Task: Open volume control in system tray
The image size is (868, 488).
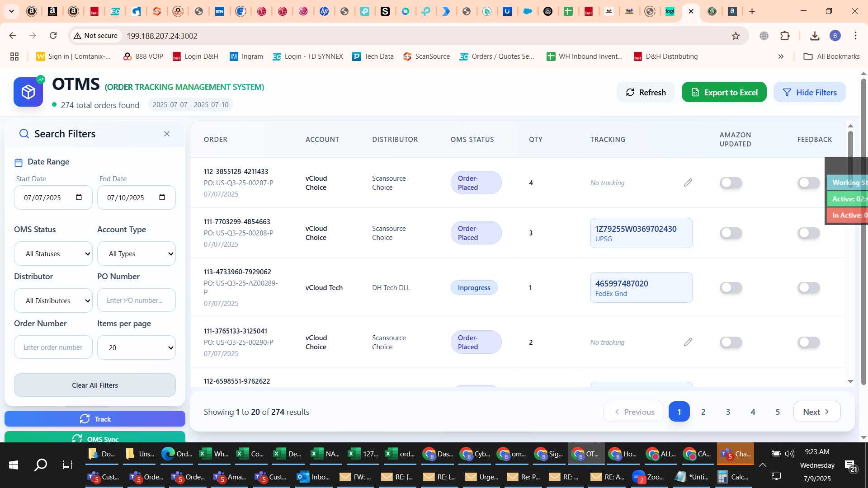Action: click(x=790, y=454)
